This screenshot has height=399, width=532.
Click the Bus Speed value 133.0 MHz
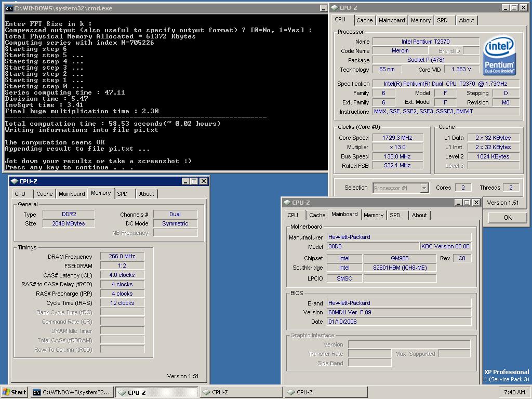[x=397, y=156]
